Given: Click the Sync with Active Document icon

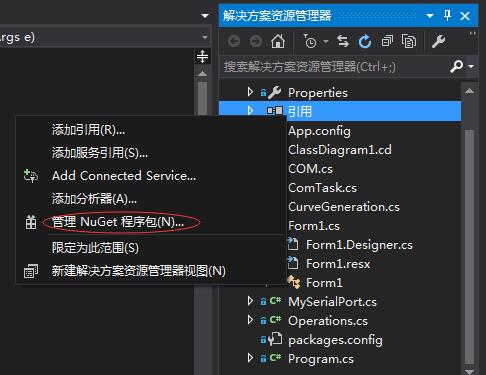Looking at the screenshot, I should pos(343,42).
